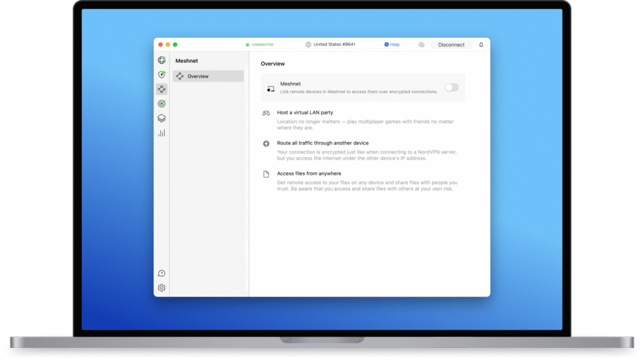Open Settings via the gear icon
This screenshot has height=360, width=644.
(x=162, y=288)
